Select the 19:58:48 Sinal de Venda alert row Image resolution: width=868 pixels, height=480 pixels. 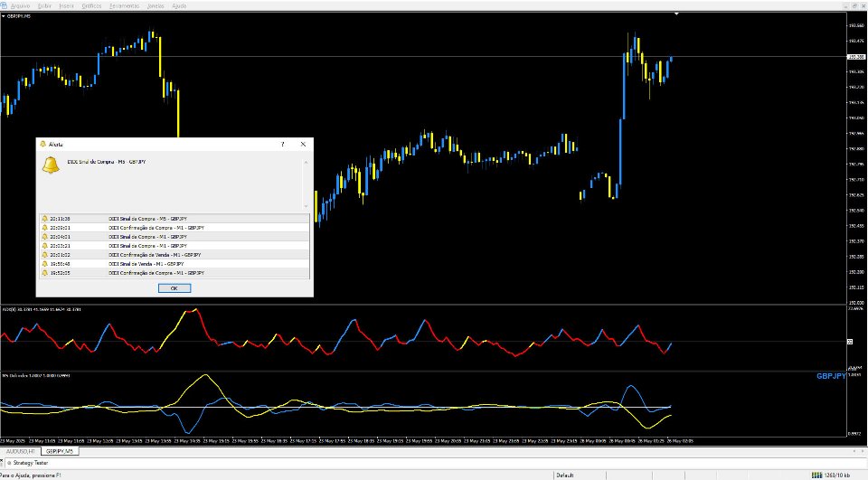pos(175,264)
